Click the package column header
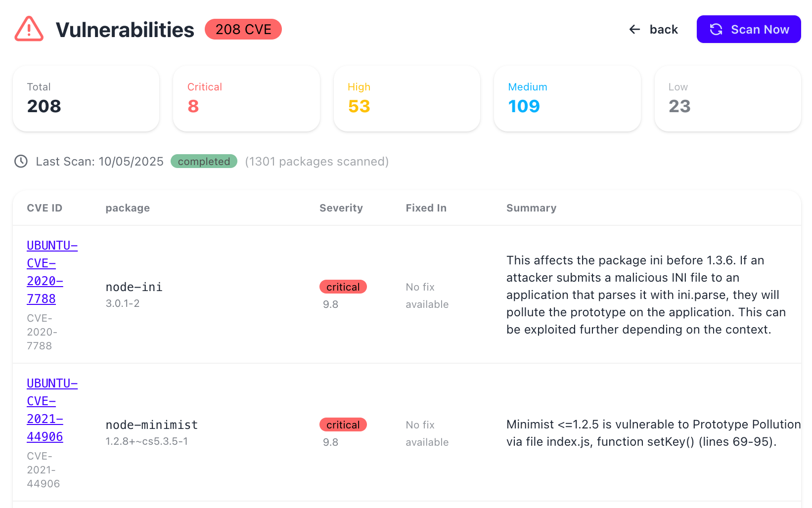The image size is (812, 508). click(x=128, y=208)
